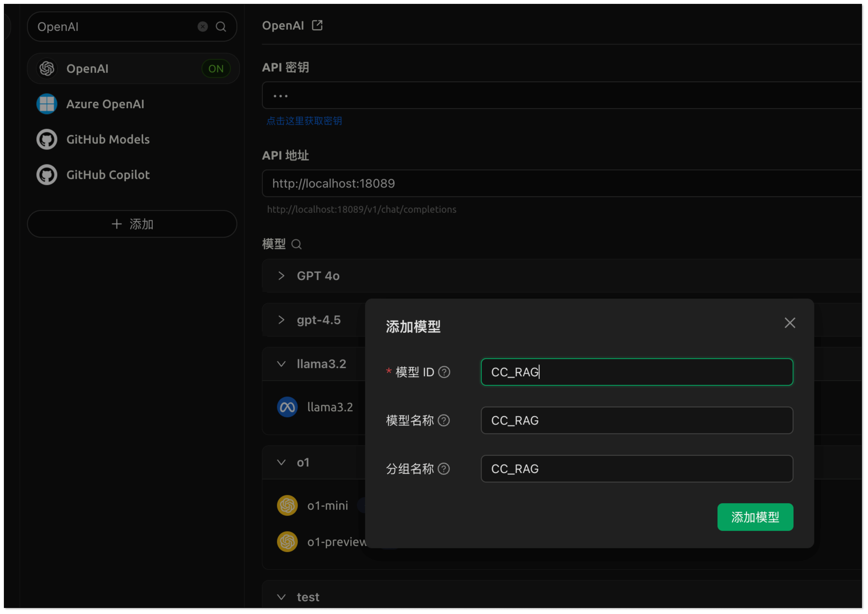This screenshot has height=614, width=868.
Task: Click the clear search text icon
Action: (x=203, y=27)
